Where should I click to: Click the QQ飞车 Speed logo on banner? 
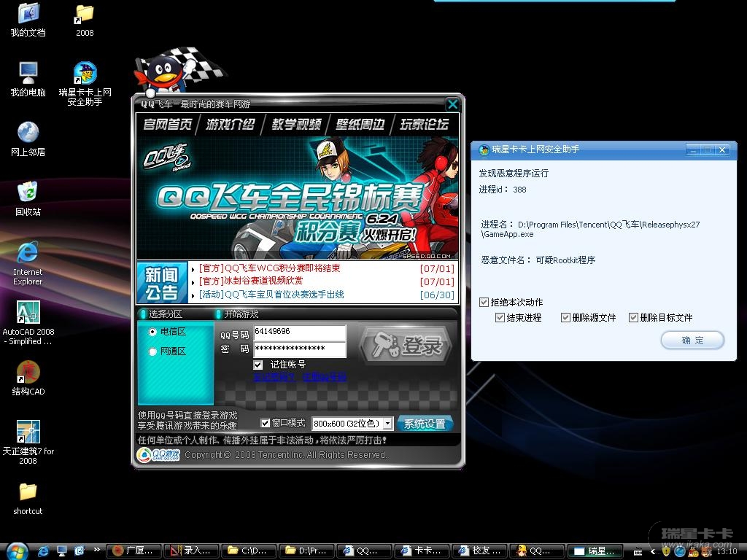(x=167, y=157)
